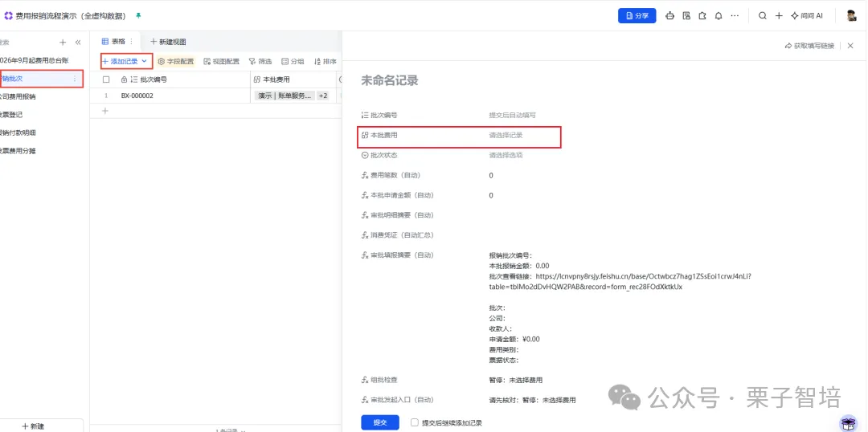Enable the 提交后继续添加记录 checkbox
The width and height of the screenshot is (868, 432).
coord(414,422)
